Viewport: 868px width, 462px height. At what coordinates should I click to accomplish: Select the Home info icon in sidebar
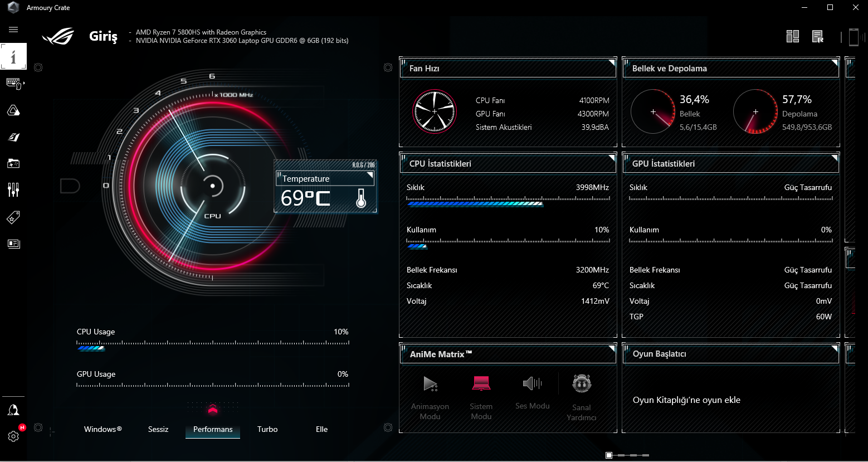(13, 56)
